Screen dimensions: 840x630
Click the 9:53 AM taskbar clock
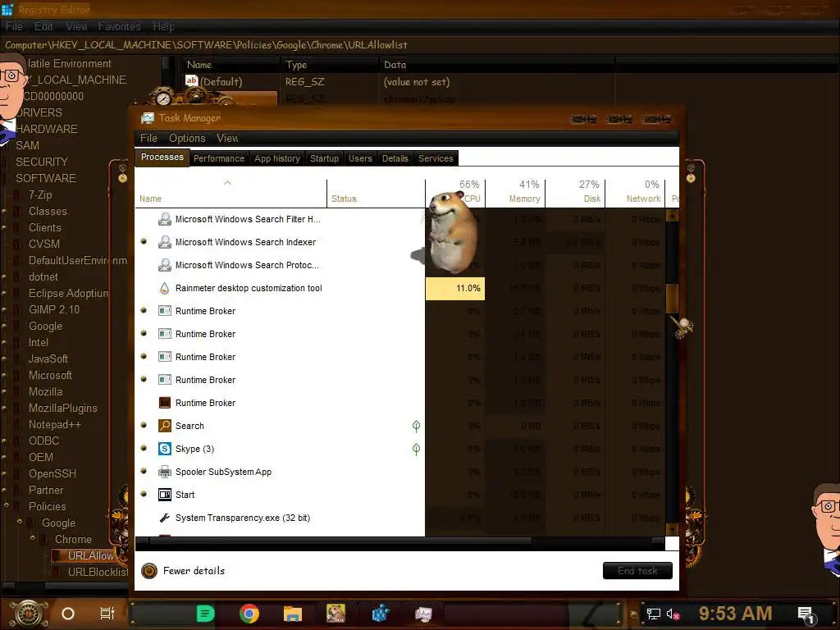click(x=735, y=614)
